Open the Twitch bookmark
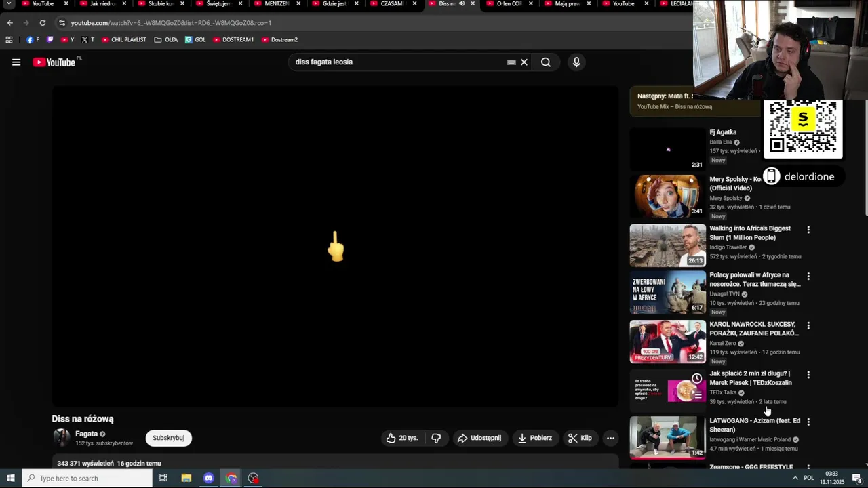The width and height of the screenshot is (868, 488). (x=50, y=39)
